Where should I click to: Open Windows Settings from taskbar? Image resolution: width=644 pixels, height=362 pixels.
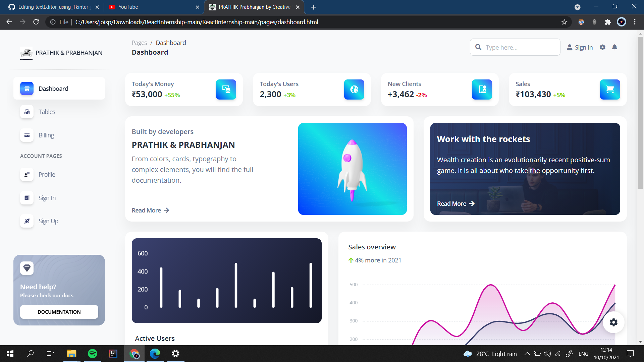[x=175, y=354]
